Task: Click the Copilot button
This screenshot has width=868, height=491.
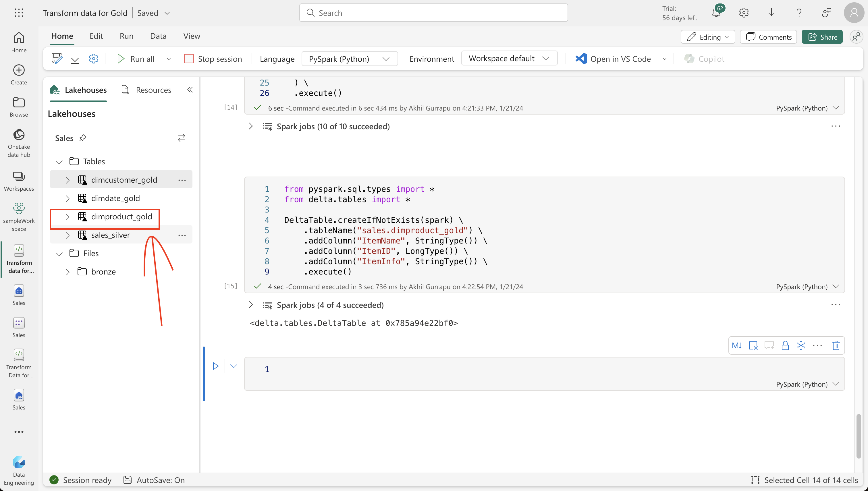Action: click(704, 59)
